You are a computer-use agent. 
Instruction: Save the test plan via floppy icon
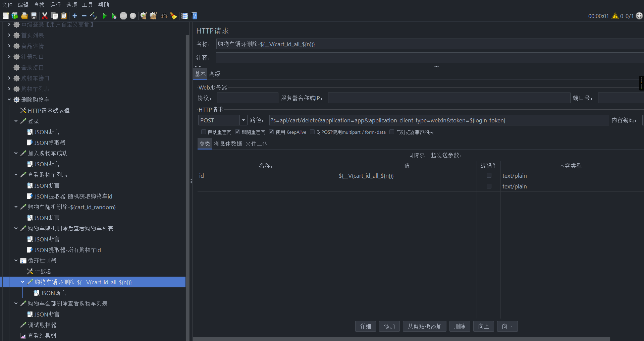(x=34, y=16)
